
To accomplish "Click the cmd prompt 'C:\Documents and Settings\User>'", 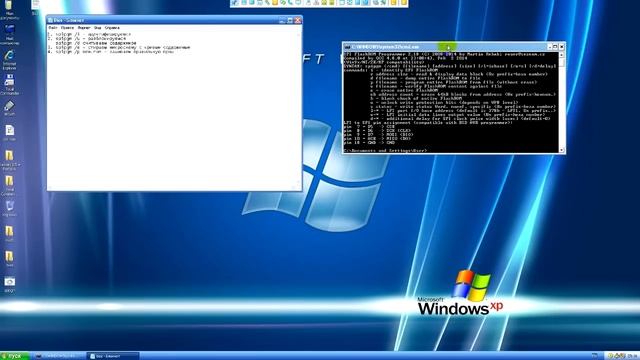I will [x=385, y=151].
